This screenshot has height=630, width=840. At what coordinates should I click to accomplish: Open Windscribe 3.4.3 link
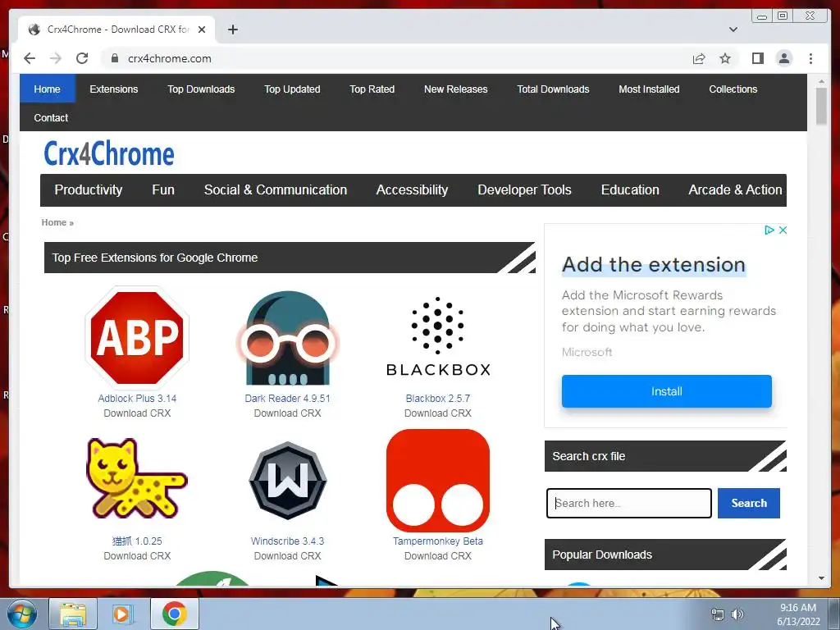(x=288, y=541)
